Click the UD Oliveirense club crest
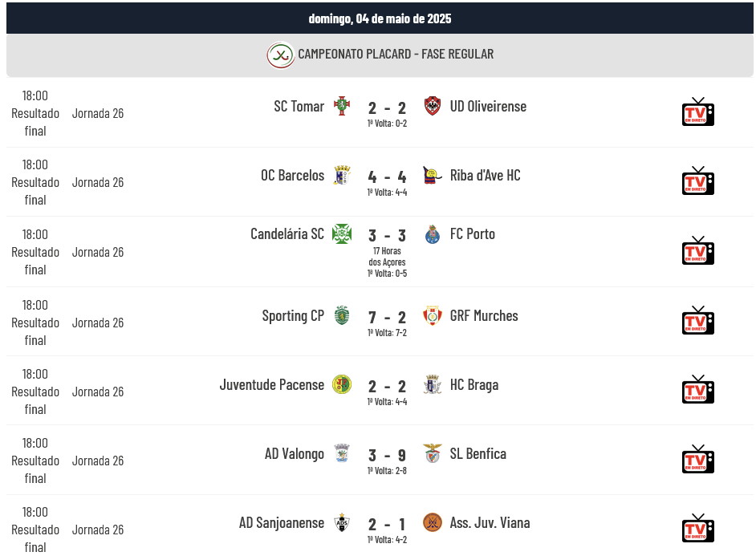The width and height of the screenshot is (756, 560). pos(433,106)
